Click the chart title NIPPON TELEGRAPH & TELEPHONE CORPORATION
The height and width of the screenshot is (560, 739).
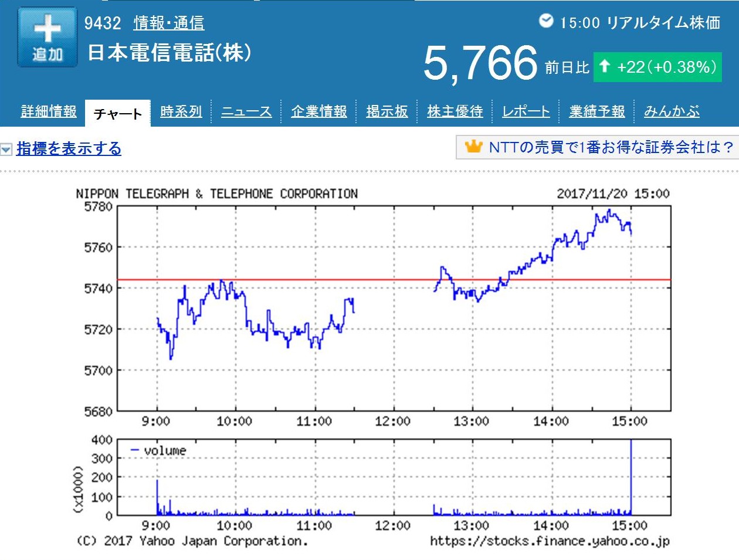point(216,194)
